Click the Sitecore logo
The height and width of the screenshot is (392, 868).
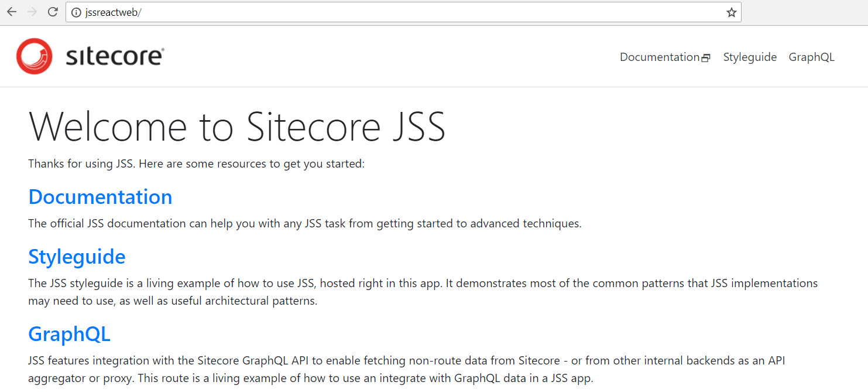tap(90, 56)
